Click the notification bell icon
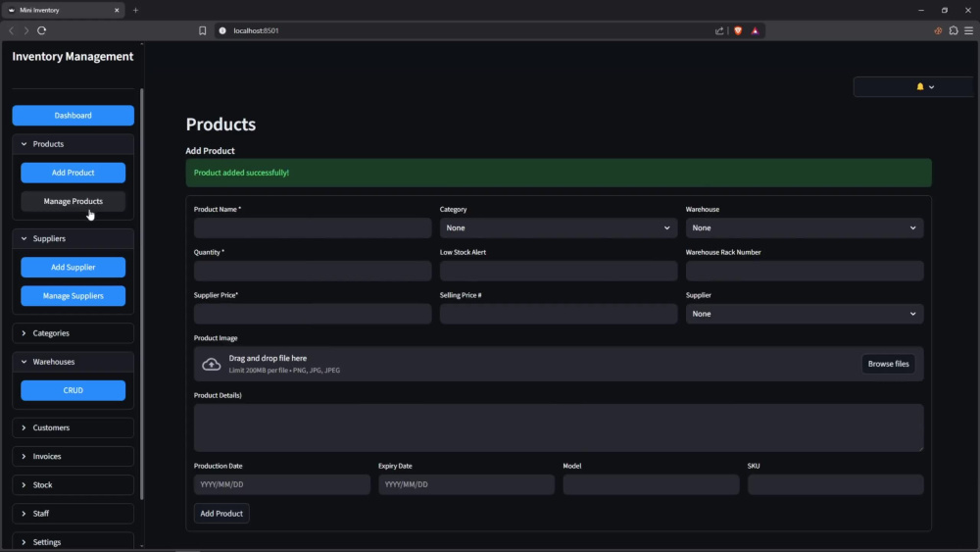 [x=920, y=87]
